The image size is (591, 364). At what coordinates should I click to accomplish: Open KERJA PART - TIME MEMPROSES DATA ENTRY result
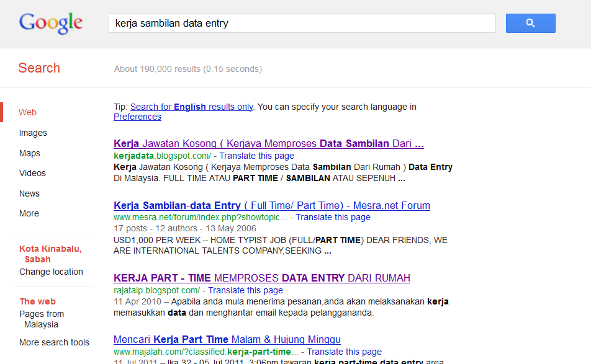tap(262, 278)
